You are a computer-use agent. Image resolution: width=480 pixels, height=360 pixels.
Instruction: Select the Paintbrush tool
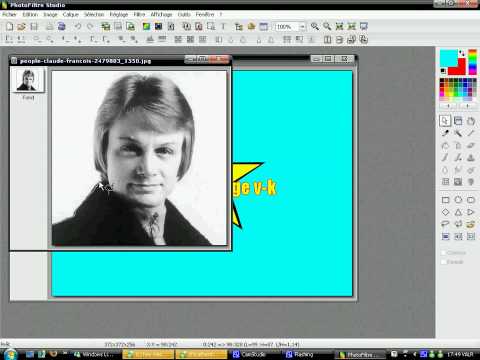click(x=445, y=158)
